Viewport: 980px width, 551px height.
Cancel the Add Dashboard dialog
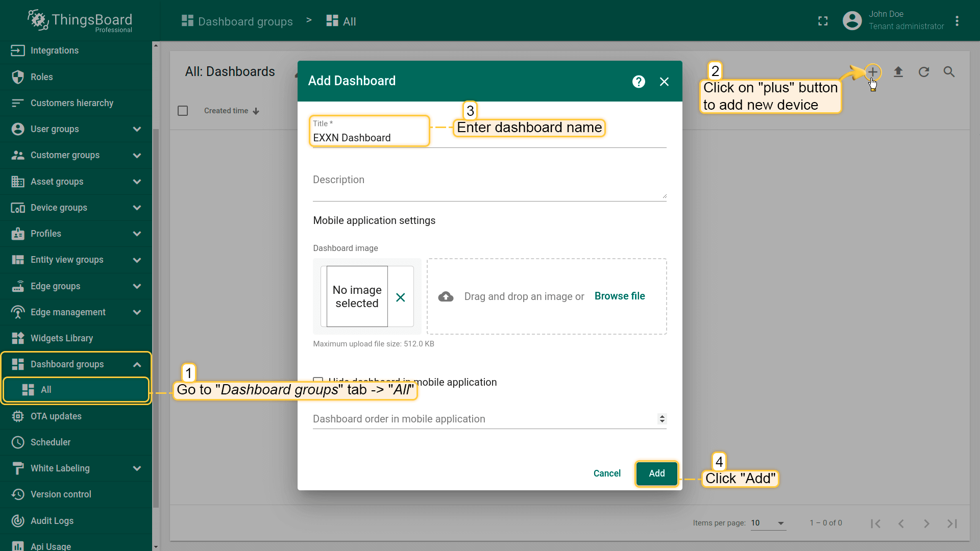(x=607, y=473)
